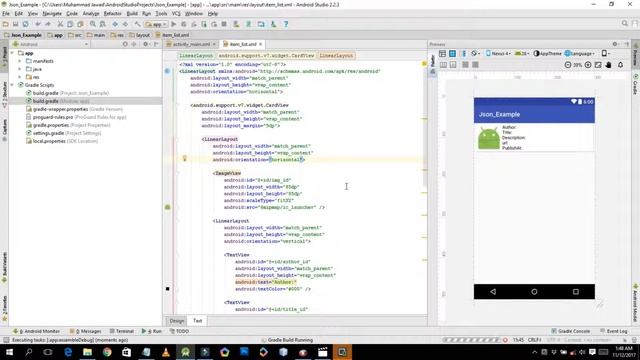Select local.properties file
Viewport: 640px width, 360px height.
point(62,141)
